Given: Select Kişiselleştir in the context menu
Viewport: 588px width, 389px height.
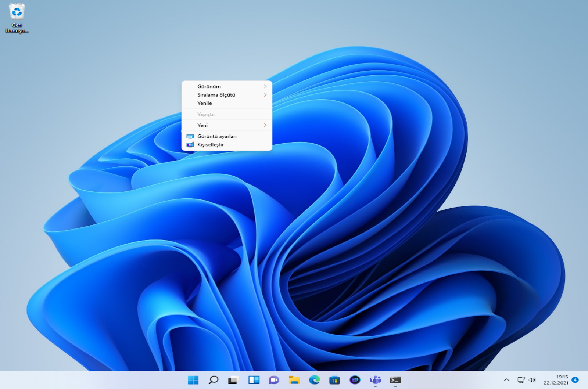Looking at the screenshot, I should click(227, 145).
